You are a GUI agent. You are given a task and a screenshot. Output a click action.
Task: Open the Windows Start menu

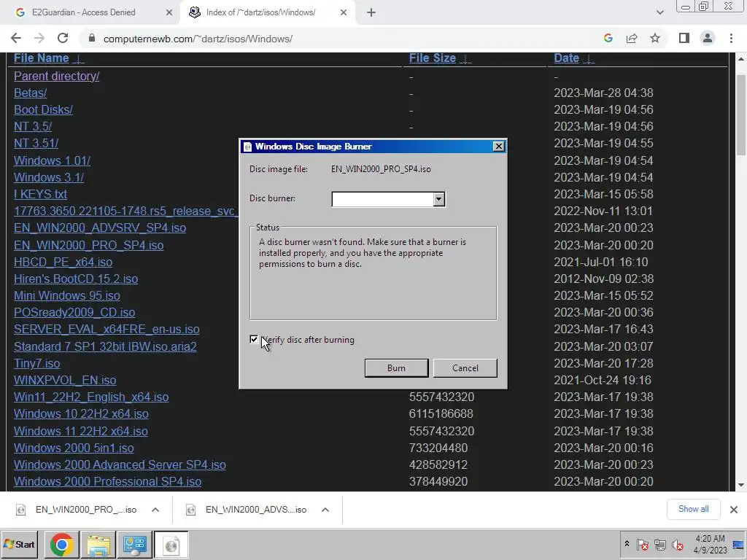[x=20, y=544]
